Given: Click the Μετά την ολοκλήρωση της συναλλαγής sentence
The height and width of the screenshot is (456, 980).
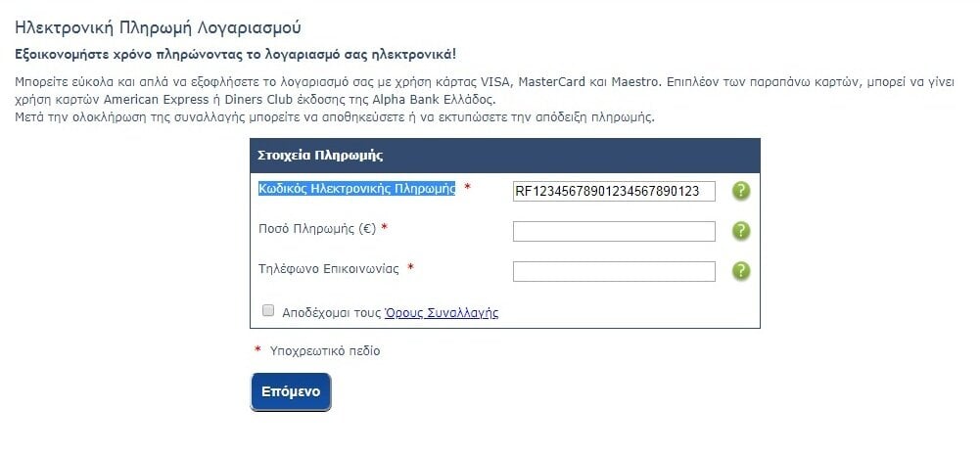Looking at the screenshot, I should 335,117.
